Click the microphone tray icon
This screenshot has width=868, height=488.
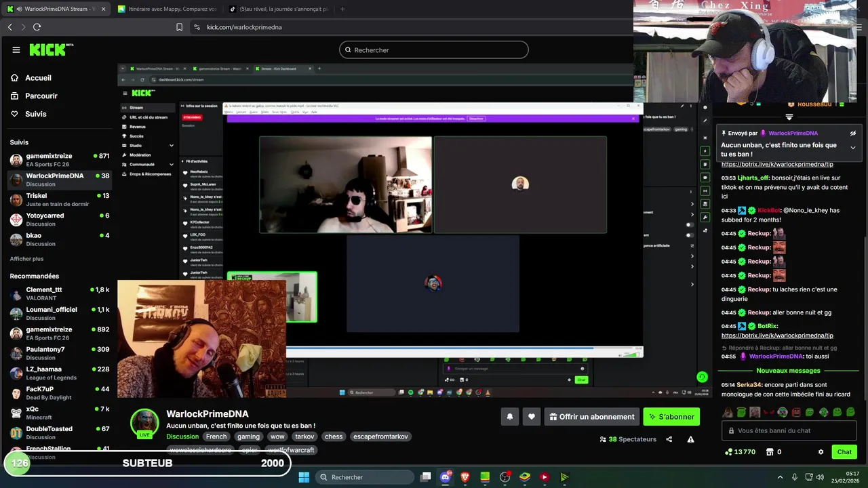794,477
